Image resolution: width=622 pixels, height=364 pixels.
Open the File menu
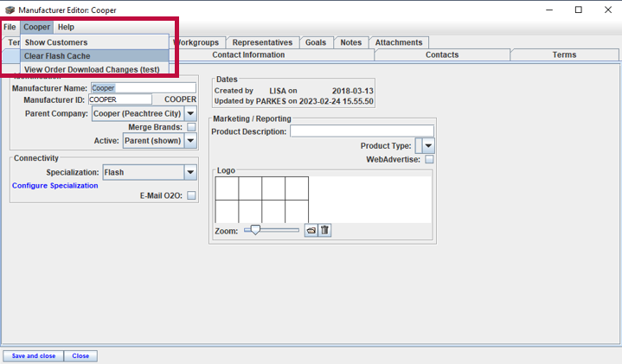(x=10, y=27)
